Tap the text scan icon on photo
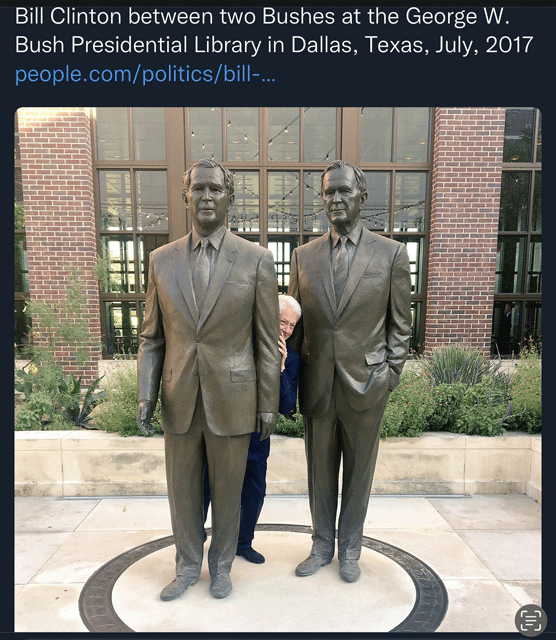556x640 pixels. point(530,620)
